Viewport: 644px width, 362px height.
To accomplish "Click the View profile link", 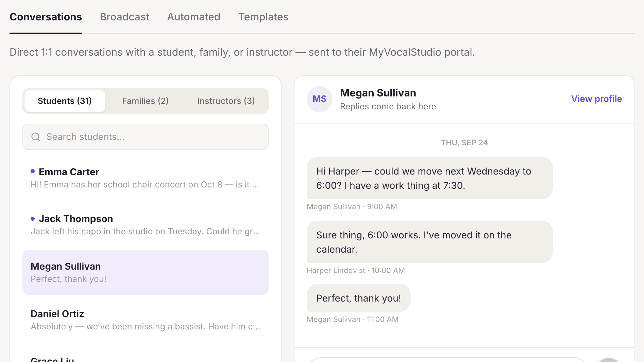I will pyautogui.click(x=596, y=99).
